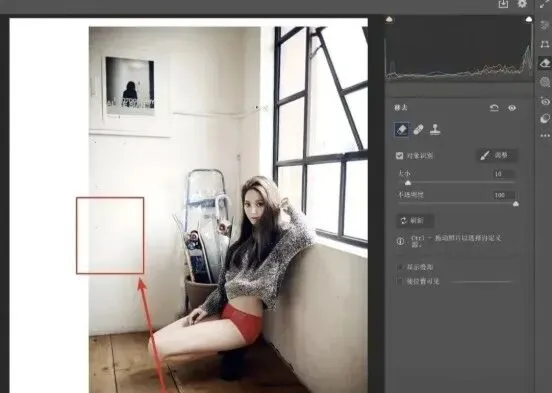Enable the visualize spots checkbox
This screenshot has width=552, height=393.
(399, 281)
